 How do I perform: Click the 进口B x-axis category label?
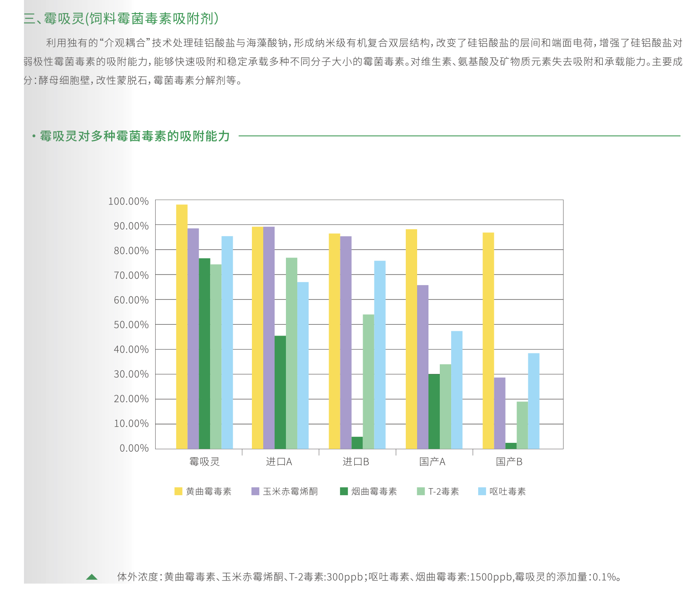click(356, 462)
